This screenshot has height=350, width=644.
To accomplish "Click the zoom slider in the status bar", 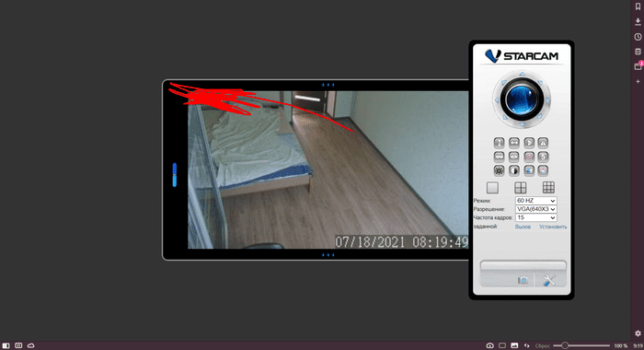I will click(x=581, y=346).
